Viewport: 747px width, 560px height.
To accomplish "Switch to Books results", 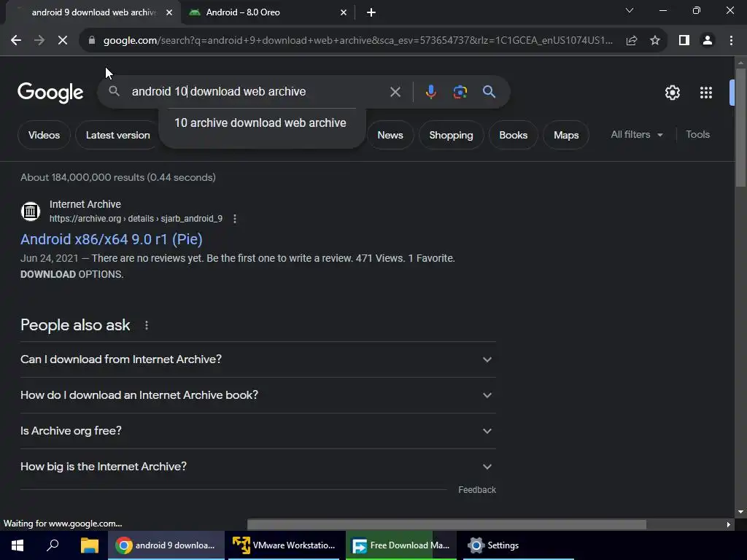I will (x=513, y=135).
